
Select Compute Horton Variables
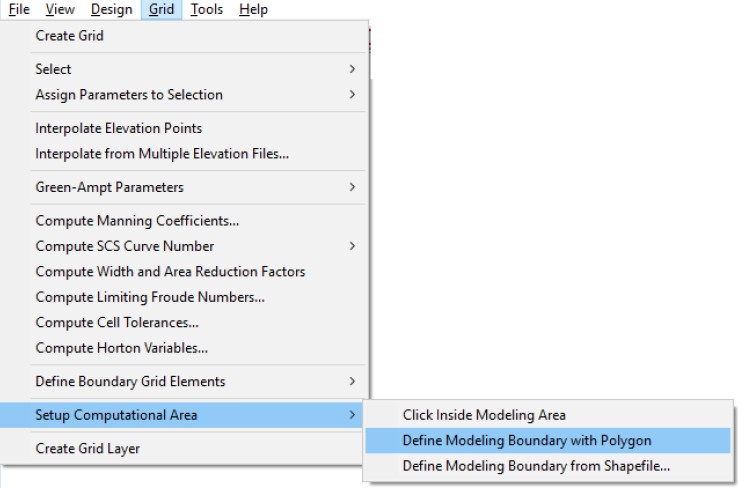tap(121, 348)
